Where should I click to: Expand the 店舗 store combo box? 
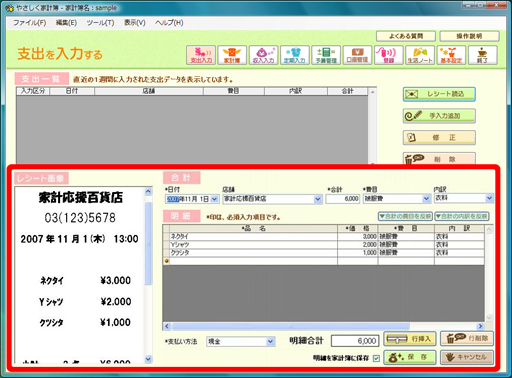318,199
